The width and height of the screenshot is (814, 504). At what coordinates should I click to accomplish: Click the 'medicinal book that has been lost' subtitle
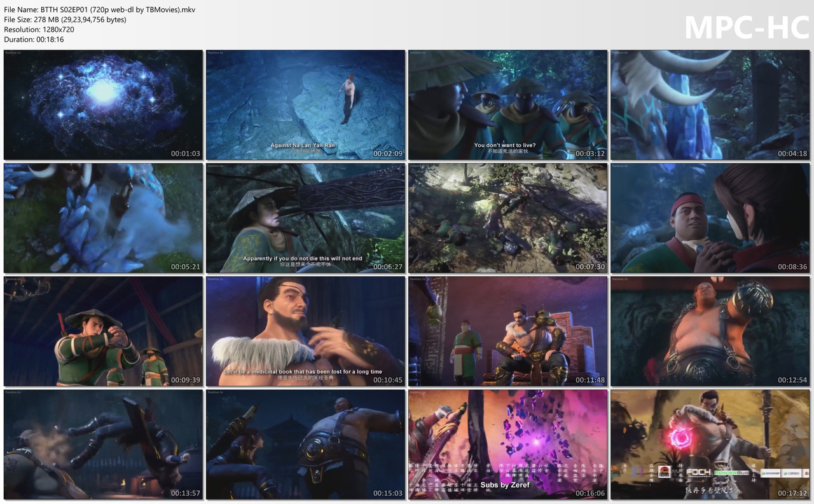(x=303, y=372)
